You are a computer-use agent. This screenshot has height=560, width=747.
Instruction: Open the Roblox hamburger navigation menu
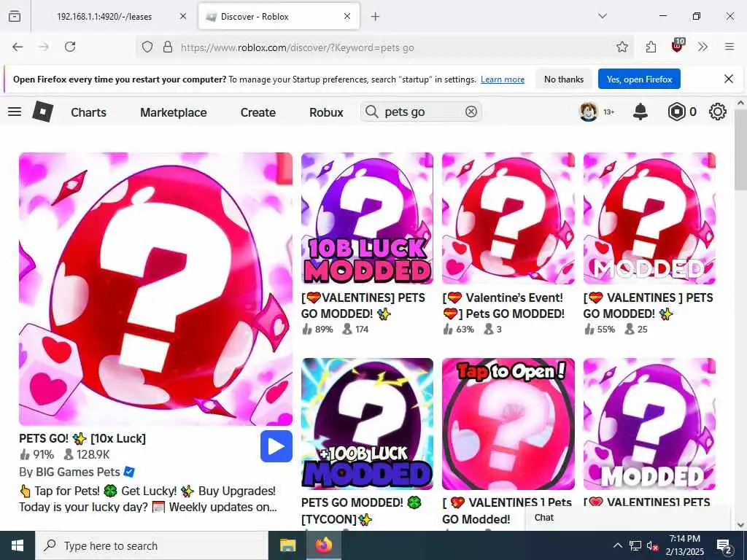(15, 112)
